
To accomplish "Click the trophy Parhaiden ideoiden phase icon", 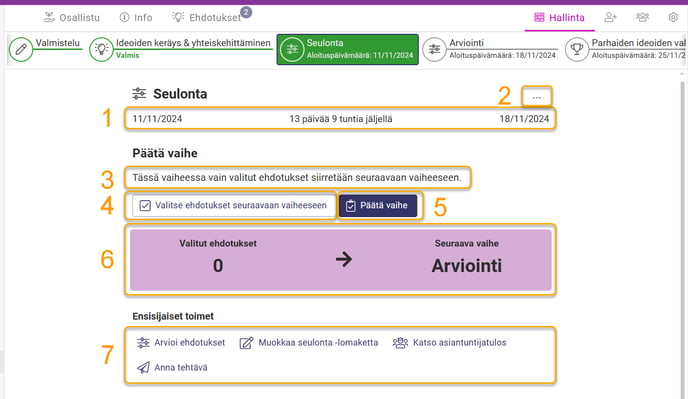I will pyautogui.click(x=577, y=49).
